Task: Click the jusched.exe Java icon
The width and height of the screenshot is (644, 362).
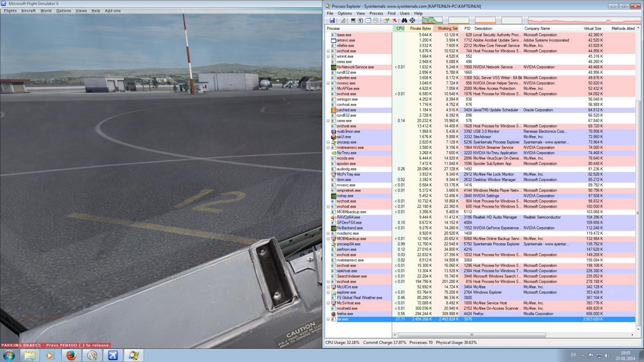Action: point(333,110)
